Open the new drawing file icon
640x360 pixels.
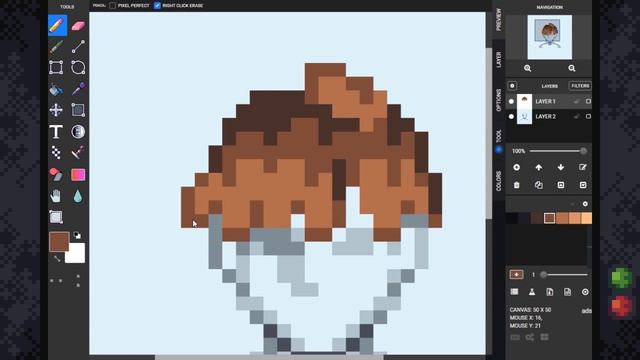click(x=549, y=291)
